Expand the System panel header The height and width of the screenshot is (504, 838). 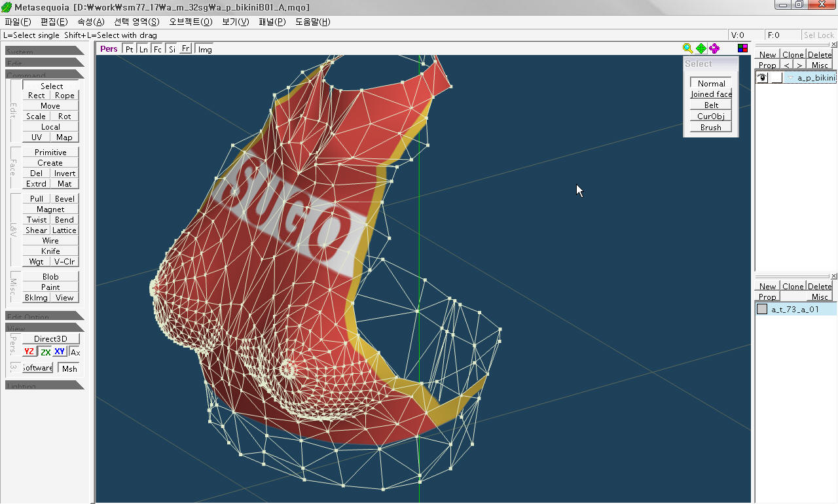tap(45, 51)
